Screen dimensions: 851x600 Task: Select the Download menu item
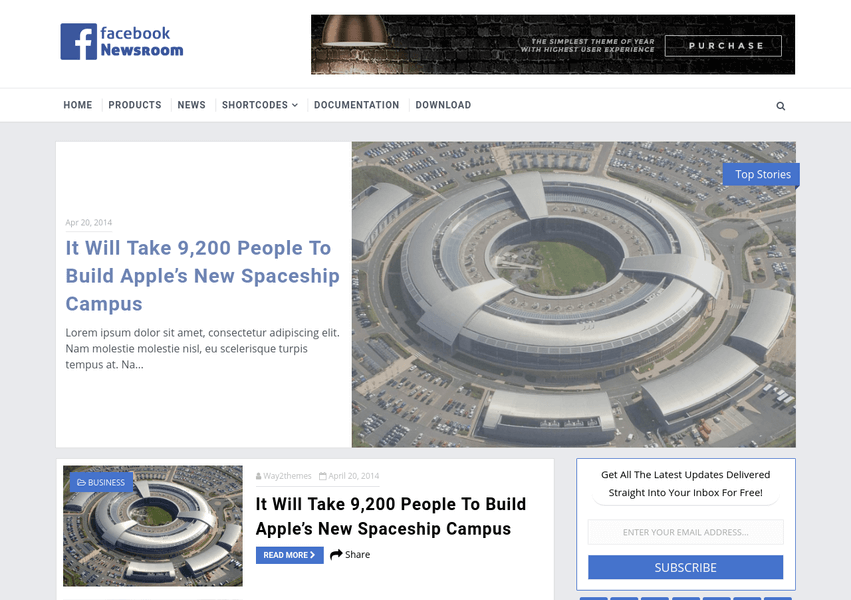tap(443, 105)
